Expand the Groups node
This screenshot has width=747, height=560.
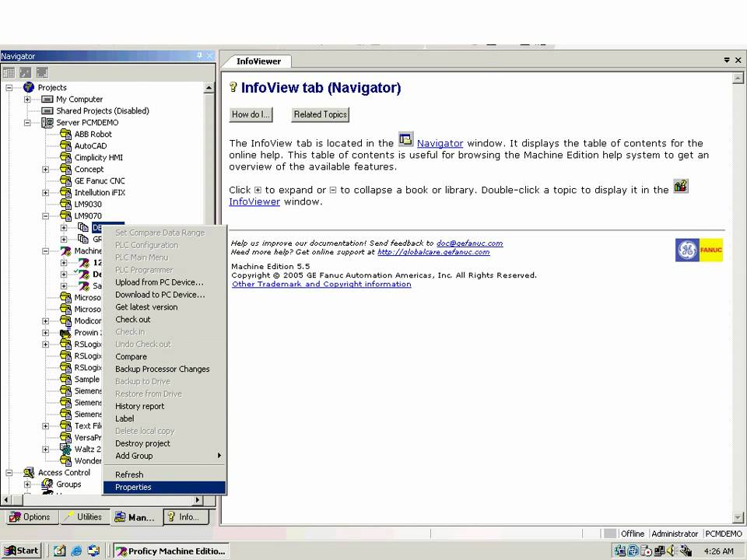27,485
